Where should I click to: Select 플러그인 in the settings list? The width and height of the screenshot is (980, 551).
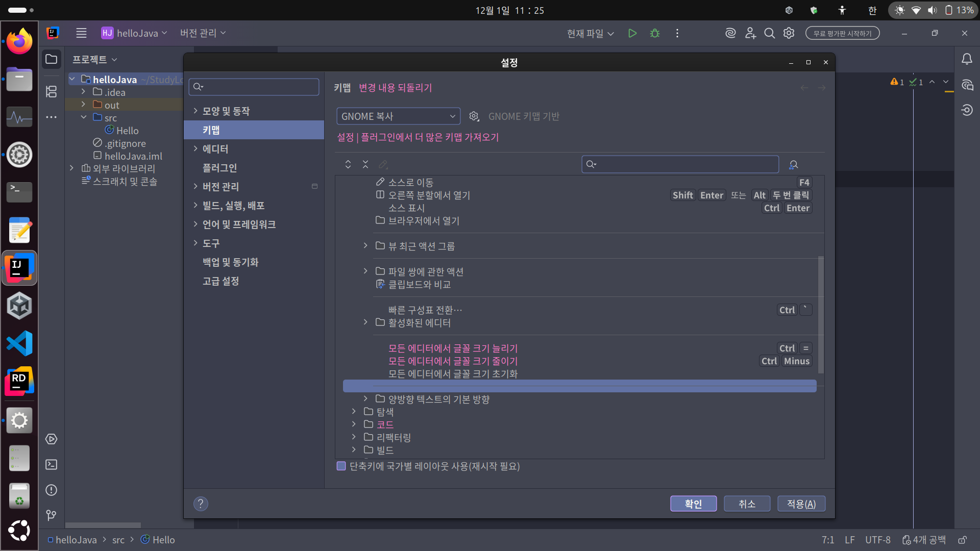(x=220, y=168)
